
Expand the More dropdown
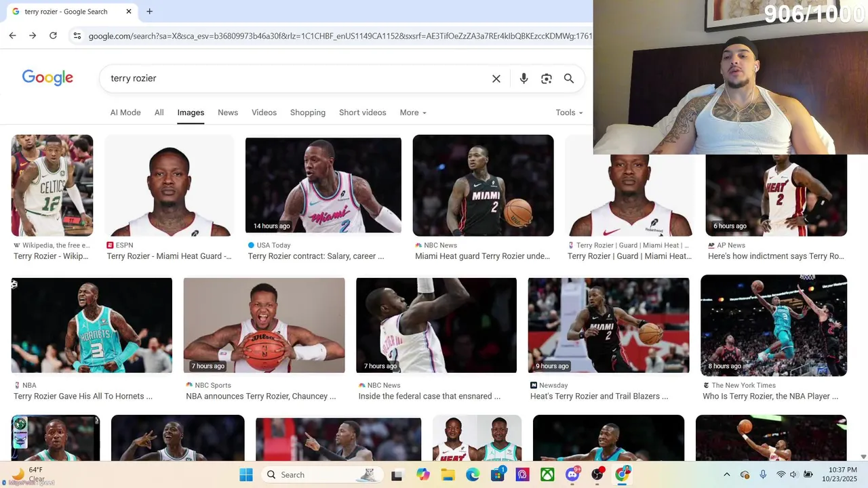coord(413,113)
